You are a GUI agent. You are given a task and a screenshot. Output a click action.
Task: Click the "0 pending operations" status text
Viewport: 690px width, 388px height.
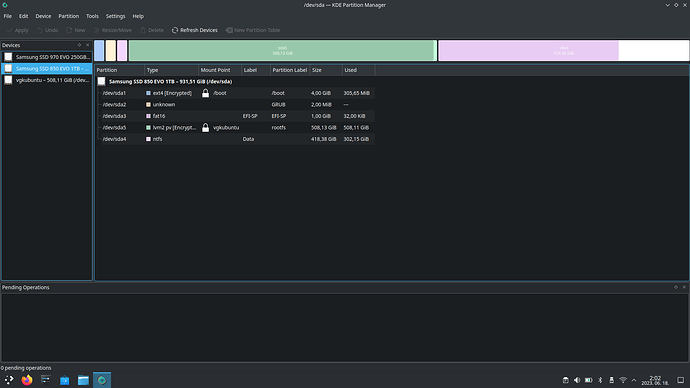[26, 368]
